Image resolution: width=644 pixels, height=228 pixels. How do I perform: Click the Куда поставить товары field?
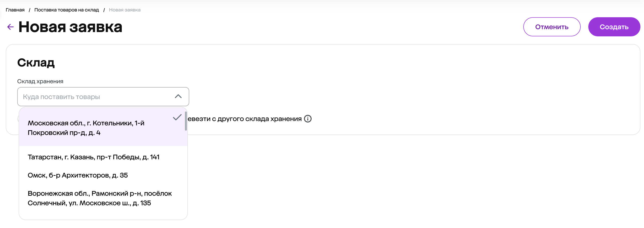click(x=95, y=97)
